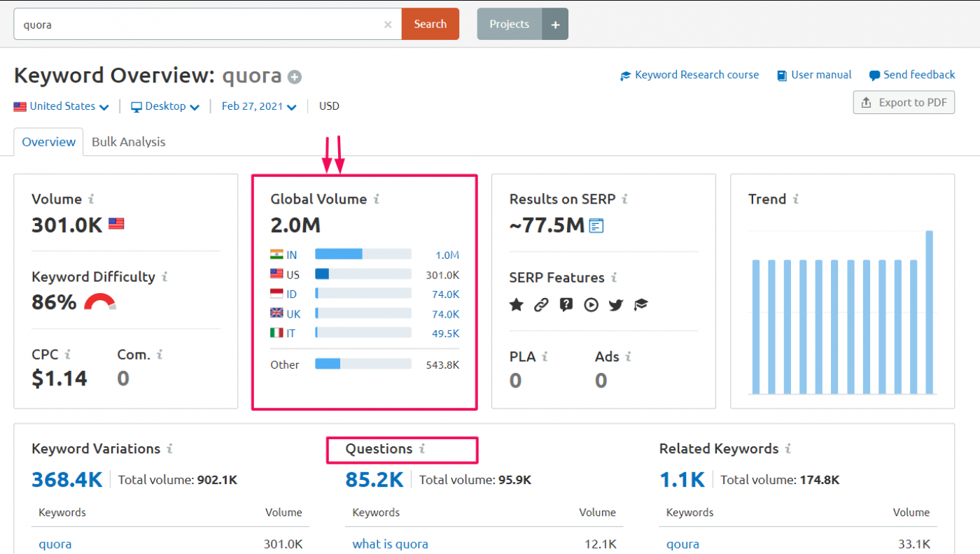
Task: Open info icon next to Trend
Action: coord(795,199)
